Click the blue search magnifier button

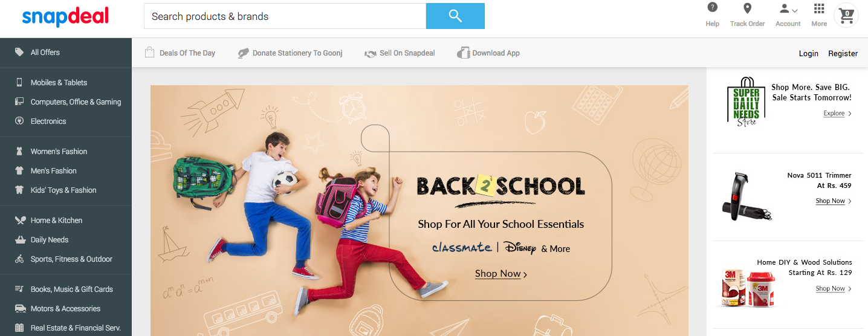(x=455, y=16)
